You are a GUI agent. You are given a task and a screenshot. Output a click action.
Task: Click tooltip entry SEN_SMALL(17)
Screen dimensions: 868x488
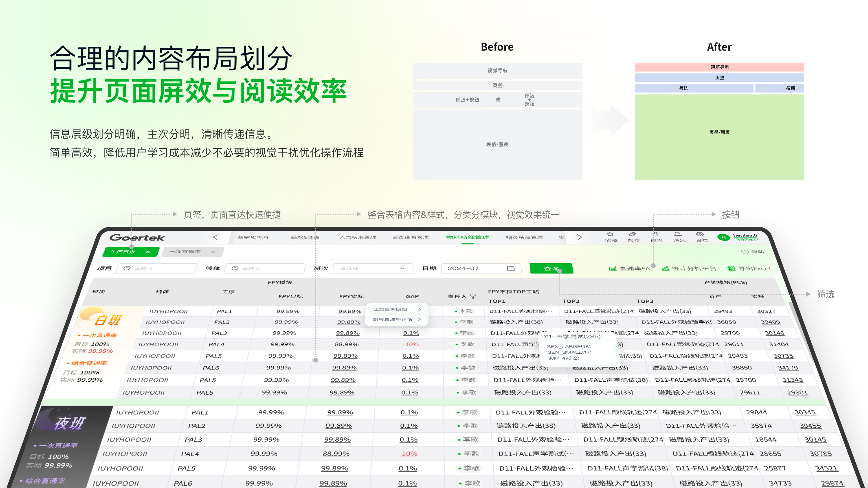569,352
